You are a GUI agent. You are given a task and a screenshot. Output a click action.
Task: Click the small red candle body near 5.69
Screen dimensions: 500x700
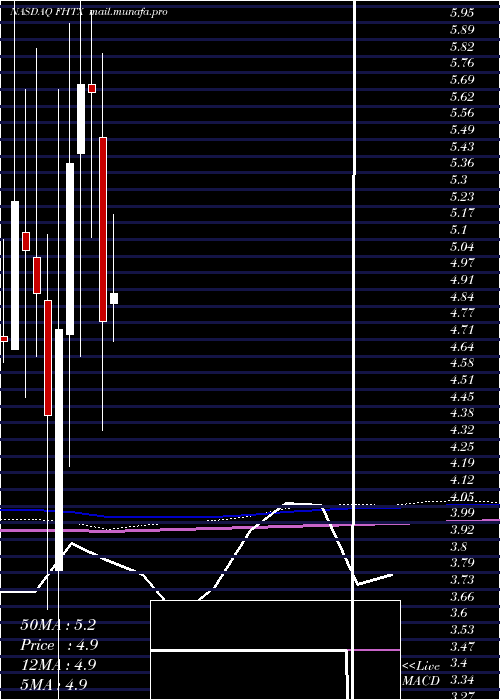(92, 88)
